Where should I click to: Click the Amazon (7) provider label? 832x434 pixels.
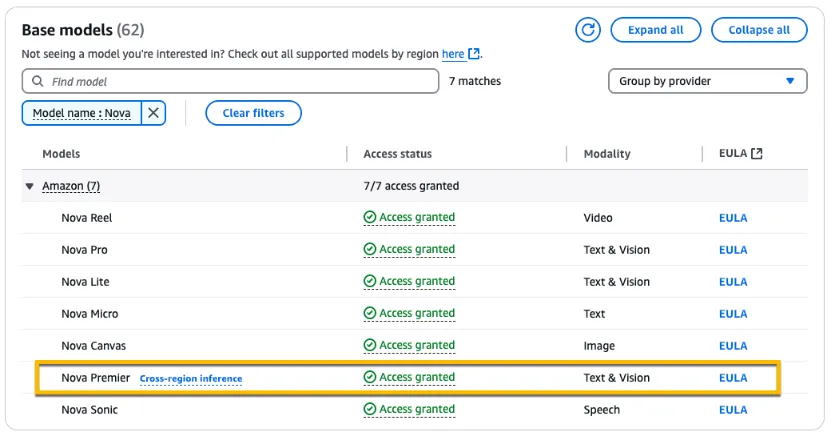(x=71, y=186)
